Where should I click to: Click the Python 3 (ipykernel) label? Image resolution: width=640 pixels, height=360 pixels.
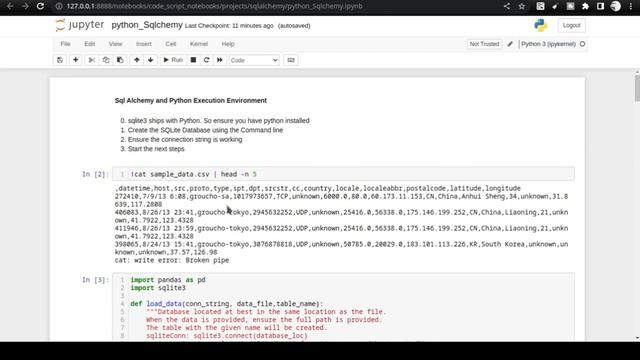tap(548, 44)
